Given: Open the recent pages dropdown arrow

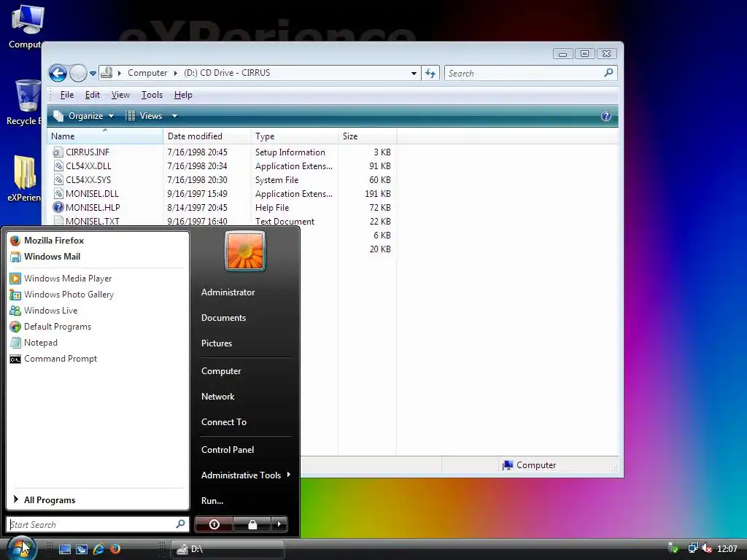Looking at the screenshot, I should [93, 74].
